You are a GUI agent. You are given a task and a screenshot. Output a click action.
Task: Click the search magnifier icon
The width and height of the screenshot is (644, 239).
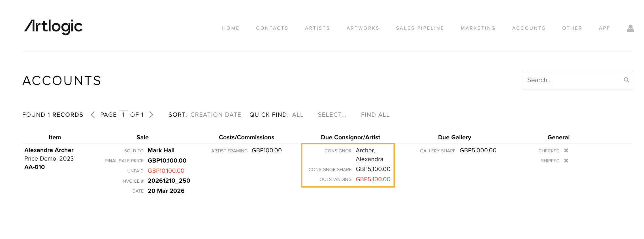[626, 80]
